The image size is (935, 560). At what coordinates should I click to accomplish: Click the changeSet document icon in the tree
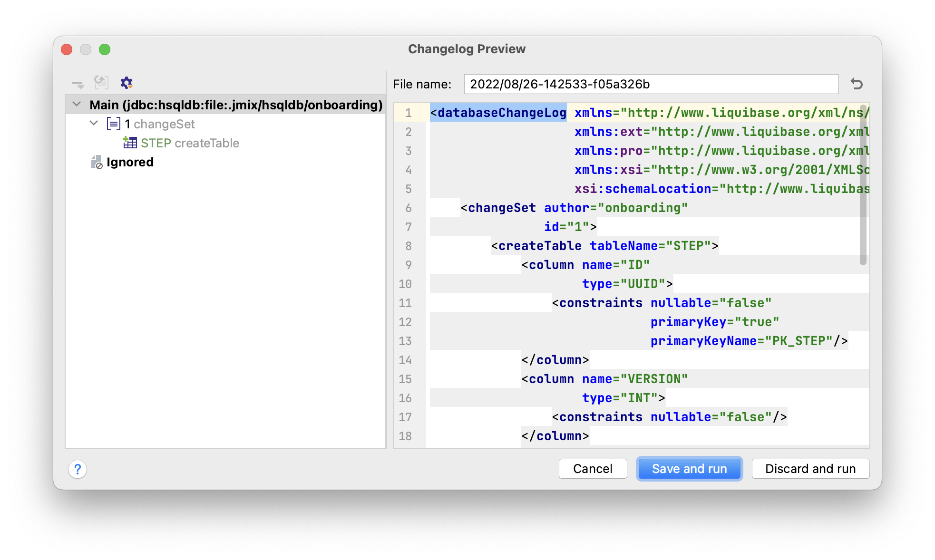click(113, 124)
